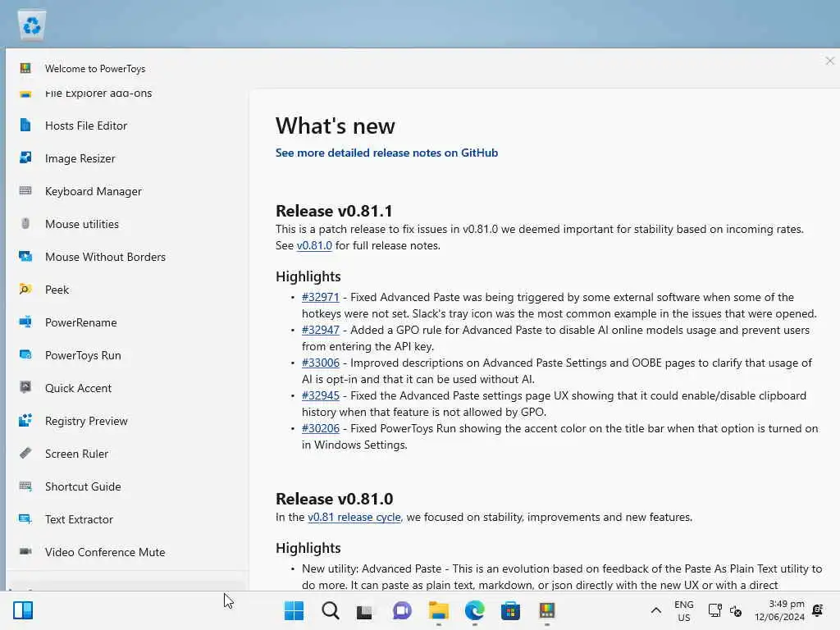This screenshot has width=840, height=630.
Task: Open Registry Preview page
Action: 127,421
